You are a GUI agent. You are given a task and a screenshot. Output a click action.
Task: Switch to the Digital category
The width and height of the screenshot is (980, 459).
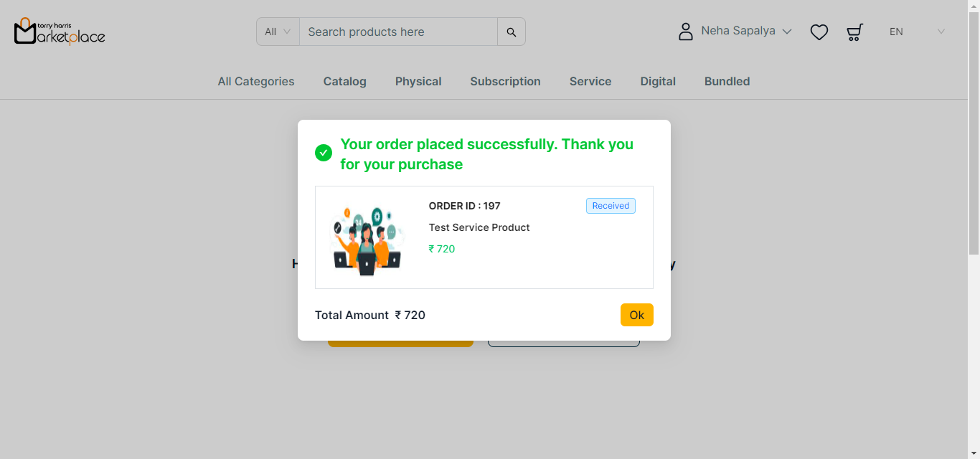[658, 81]
